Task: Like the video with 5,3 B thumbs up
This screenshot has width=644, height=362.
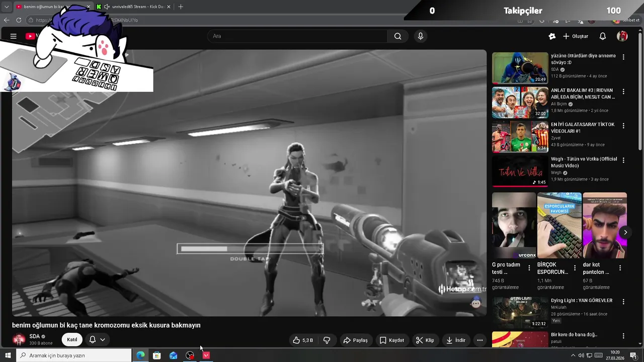Action: coord(303,340)
